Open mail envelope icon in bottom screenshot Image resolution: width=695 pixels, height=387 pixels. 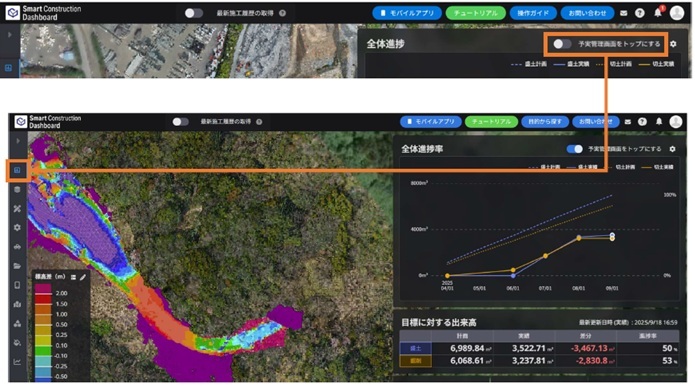pos(628,121)
